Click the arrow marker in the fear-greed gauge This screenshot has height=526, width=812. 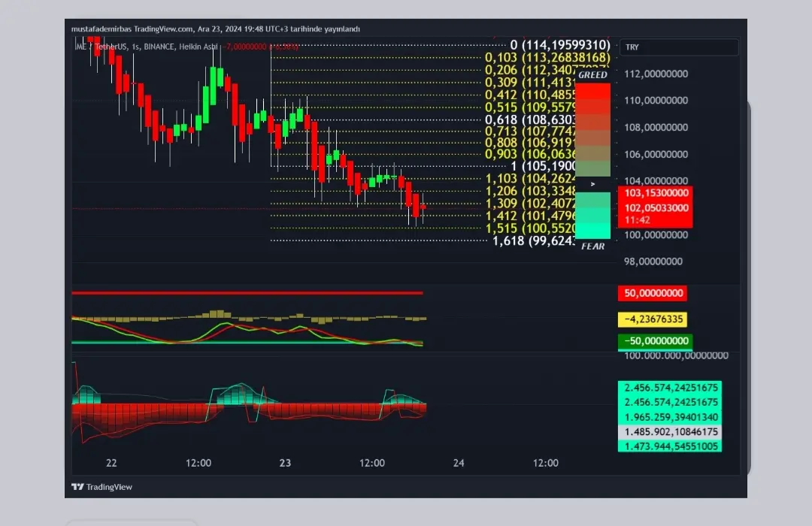(593, 184)
